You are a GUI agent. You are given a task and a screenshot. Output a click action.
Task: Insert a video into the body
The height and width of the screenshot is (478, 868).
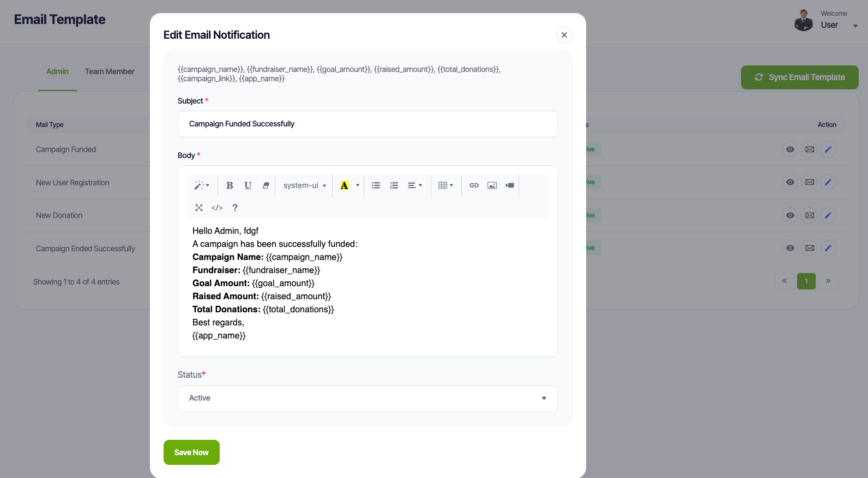coord(510,185)
